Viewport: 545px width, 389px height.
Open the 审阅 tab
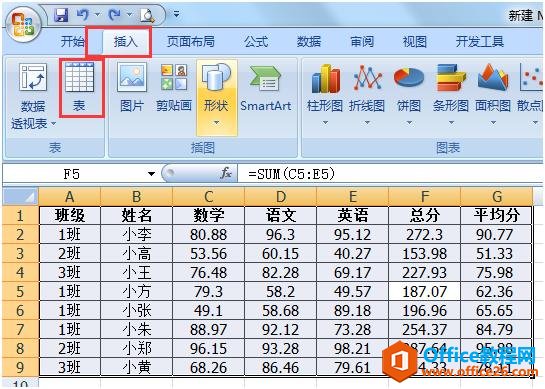362,42
